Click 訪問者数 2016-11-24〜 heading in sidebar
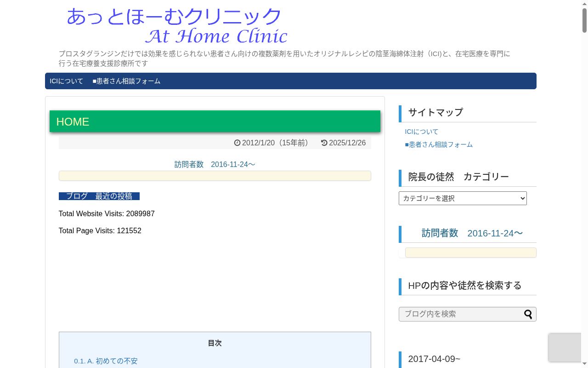This screenshot has width=588, height=368. [472, 233]
